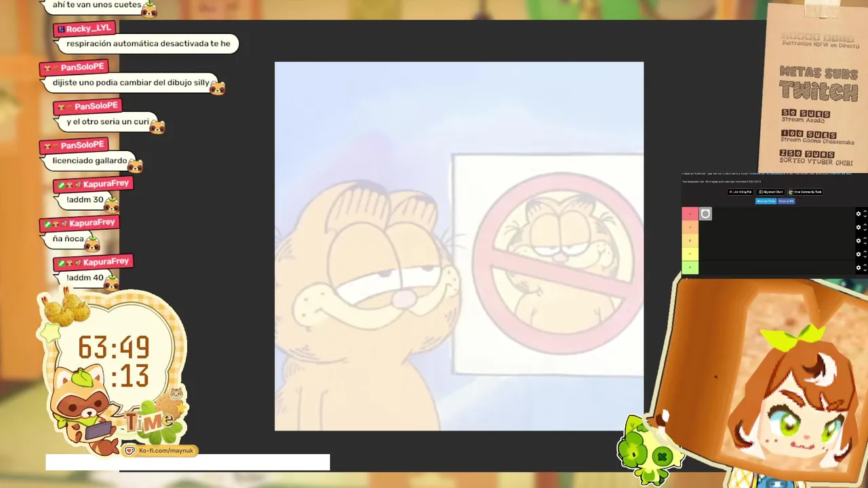
Task: Click the 'respiración automática desactivada' chat message
Action: click(x=149, y=43)
